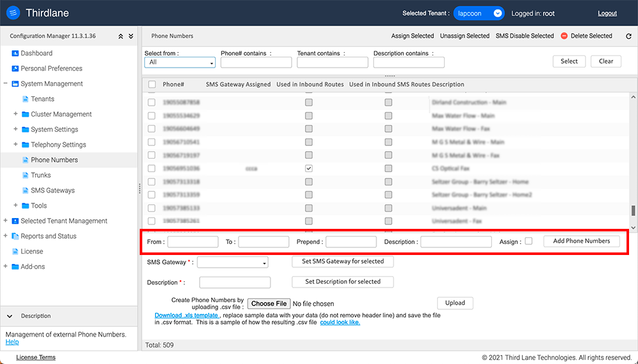Click the System Settings folder icon
Image resolution: width=638 pixels, height=364 pixels.
pyautogui.click(x=26, y=129)
